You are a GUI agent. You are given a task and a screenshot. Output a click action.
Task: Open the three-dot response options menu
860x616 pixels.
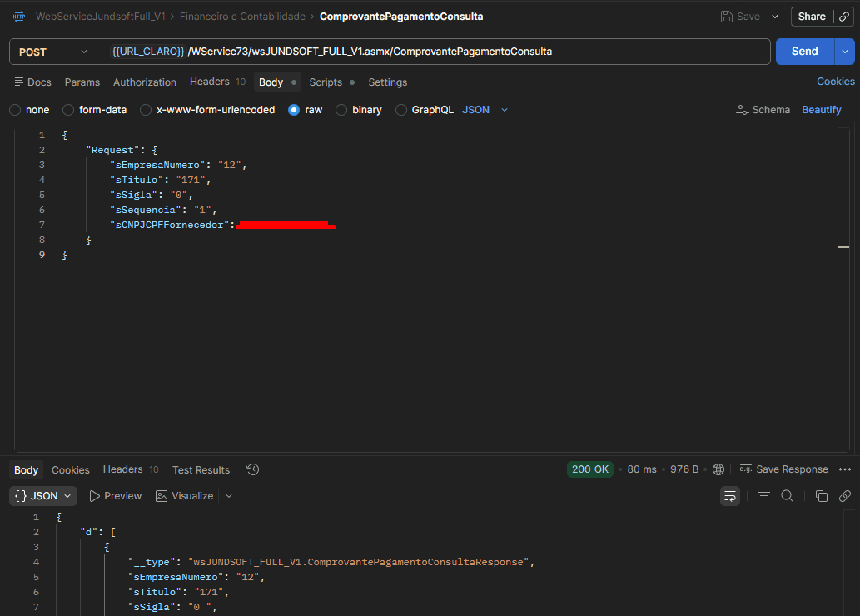point(845,469)
